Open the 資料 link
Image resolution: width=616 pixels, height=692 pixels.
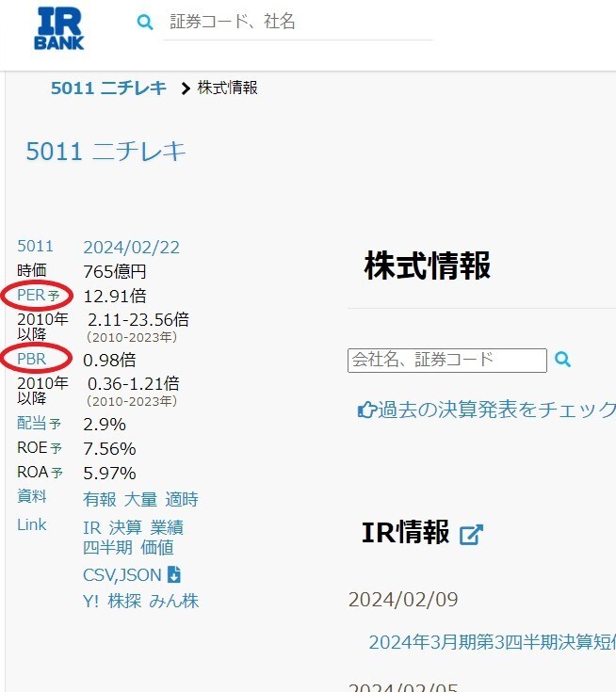tap(31, 496)
